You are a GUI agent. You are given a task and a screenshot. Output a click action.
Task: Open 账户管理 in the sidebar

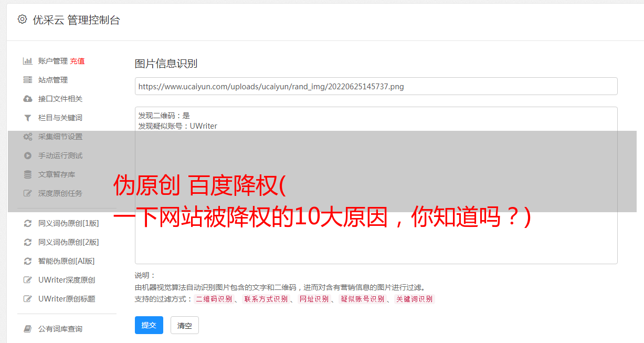(53, 61)
